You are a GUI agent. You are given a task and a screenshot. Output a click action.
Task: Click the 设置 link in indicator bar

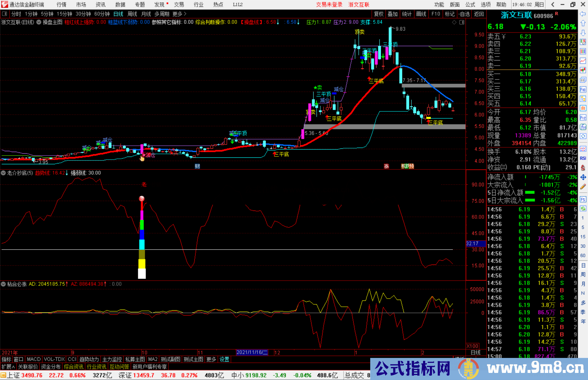tap(224, 359)
